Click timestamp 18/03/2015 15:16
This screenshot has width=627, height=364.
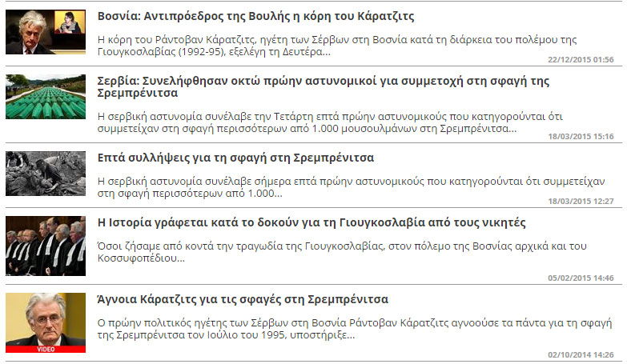tap(581, 136)
